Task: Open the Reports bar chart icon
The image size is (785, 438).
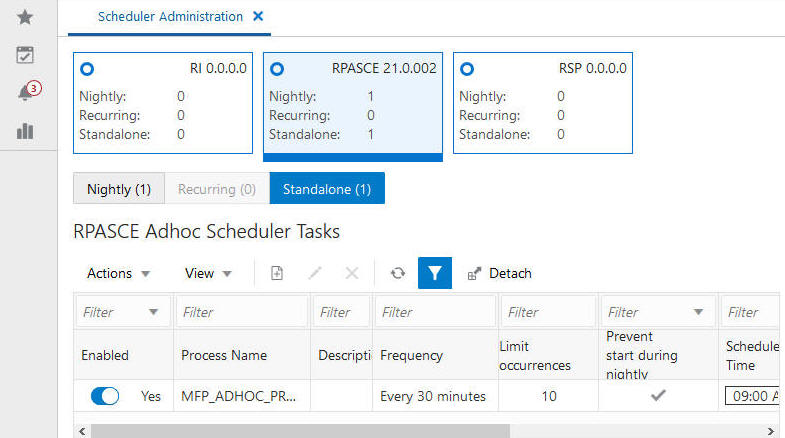Action: pyautogui.click(x=25, y=131)
